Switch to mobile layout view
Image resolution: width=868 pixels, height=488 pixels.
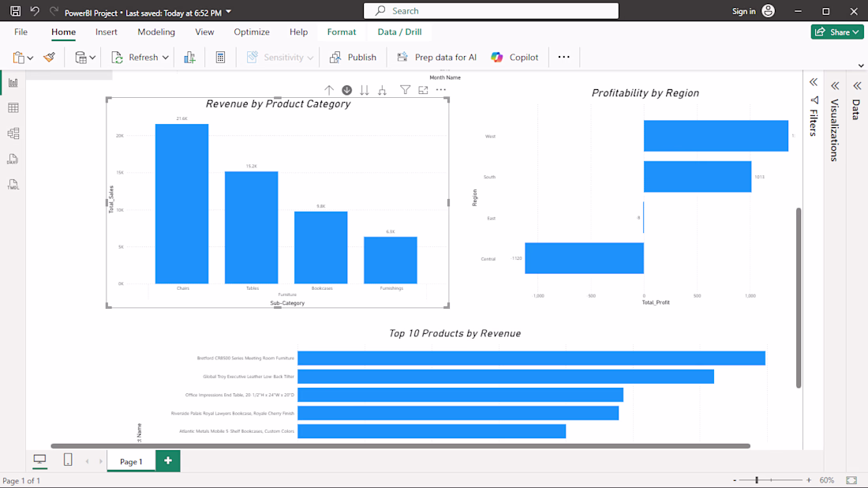pos(68,460)
